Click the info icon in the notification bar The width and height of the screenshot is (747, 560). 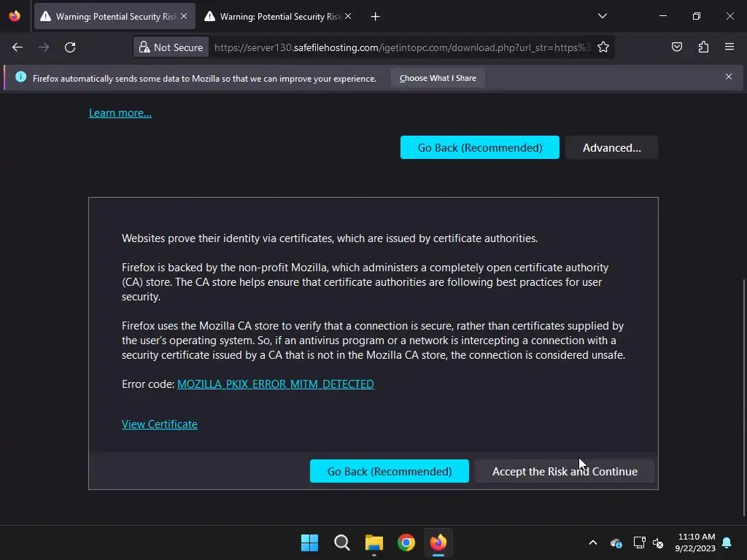pyautogui.click(x=20, y=77)
